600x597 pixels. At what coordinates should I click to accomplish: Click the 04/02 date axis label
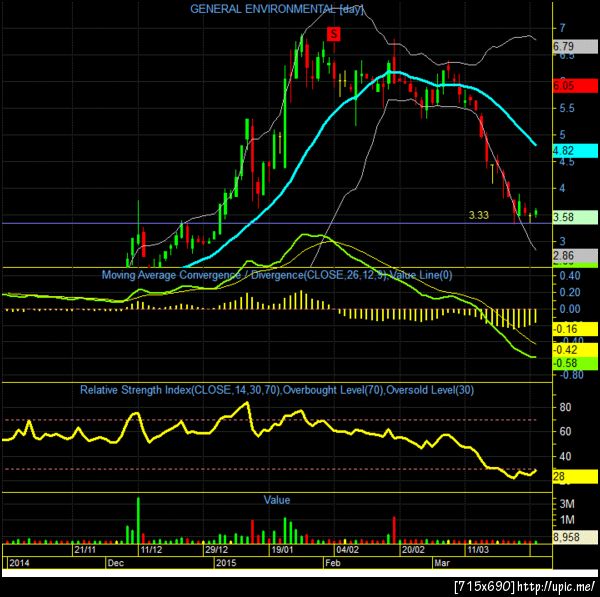click(348, 550)
